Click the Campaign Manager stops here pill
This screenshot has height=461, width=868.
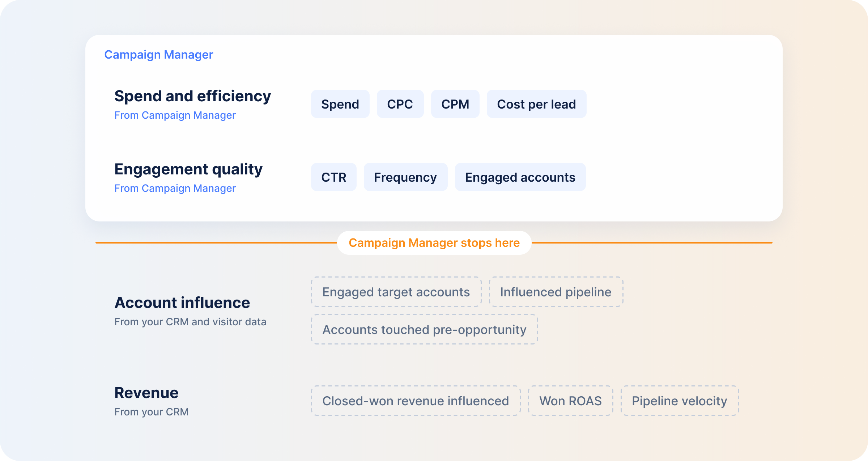434,243
